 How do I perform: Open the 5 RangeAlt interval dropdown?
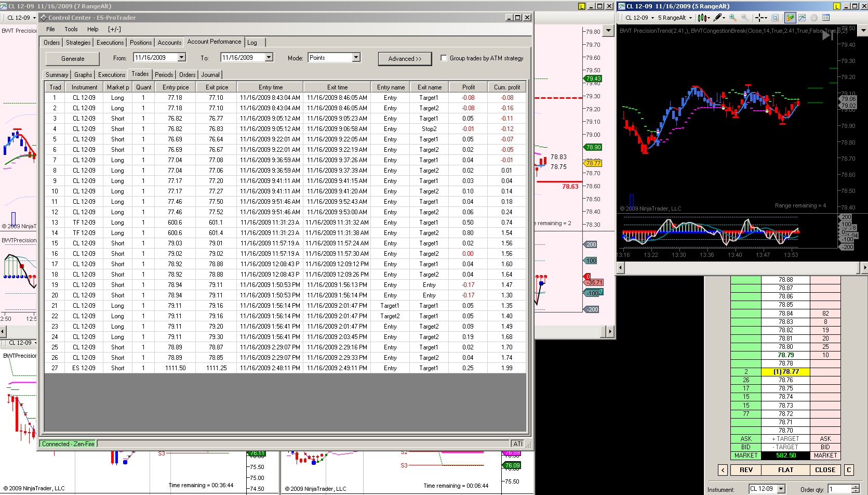tap(690, 18)
